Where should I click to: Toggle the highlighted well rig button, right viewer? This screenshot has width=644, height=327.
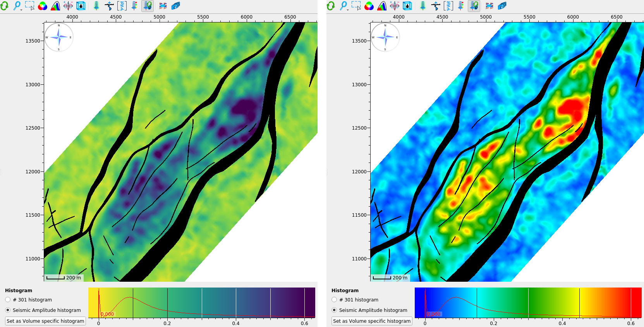(474, 6)
